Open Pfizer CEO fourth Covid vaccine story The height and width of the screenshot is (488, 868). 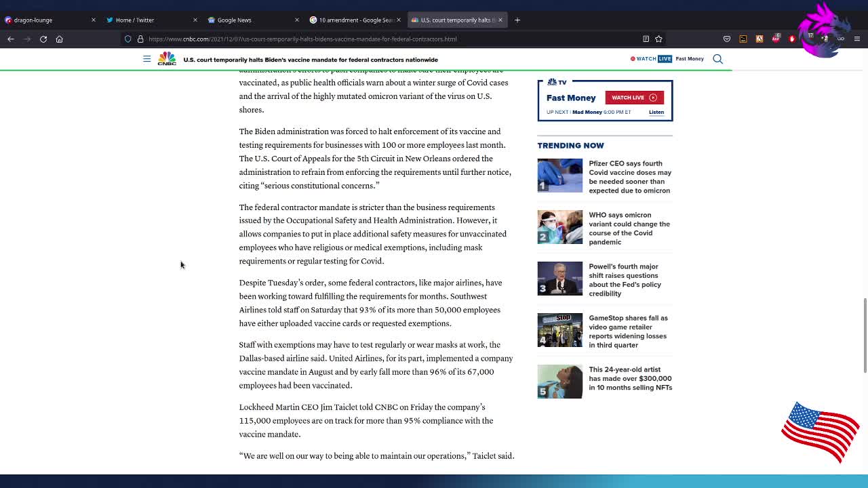pos(630,177)
